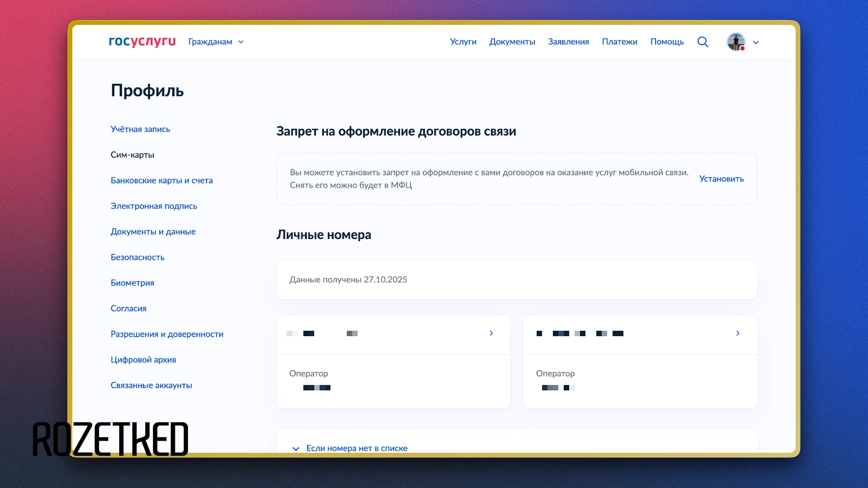Open Биометрия in the sidebar
The image size is (868, 488).
(x=132, y=283)
